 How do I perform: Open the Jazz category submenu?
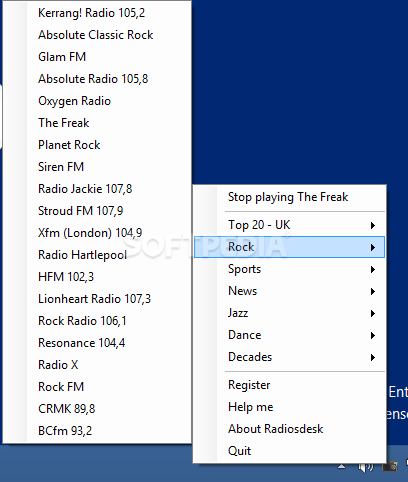coord(289,313)
